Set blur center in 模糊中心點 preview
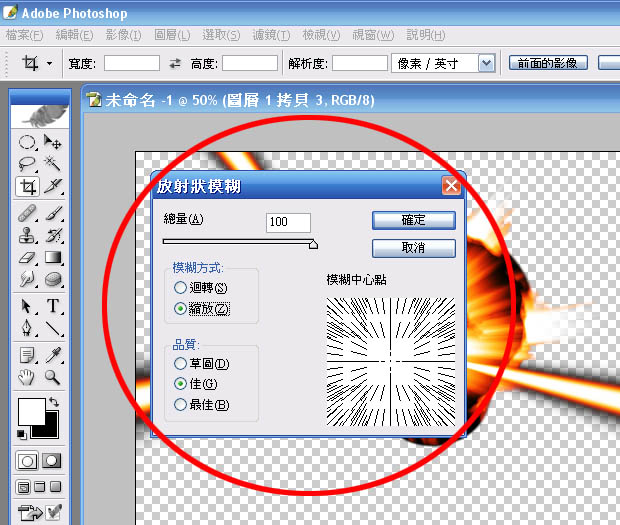This screenshot has height=525, width=620. tap(391, 362)
